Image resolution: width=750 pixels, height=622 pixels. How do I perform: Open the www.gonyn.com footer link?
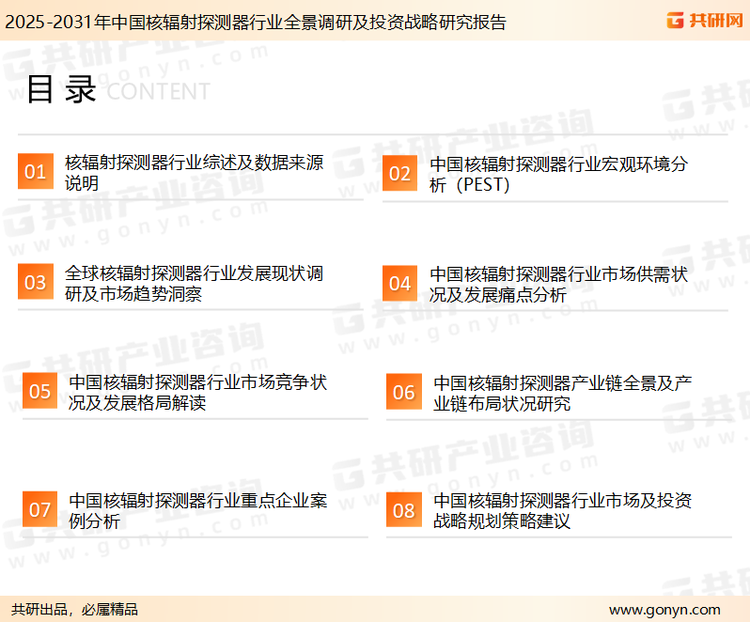tap(664, 610)
